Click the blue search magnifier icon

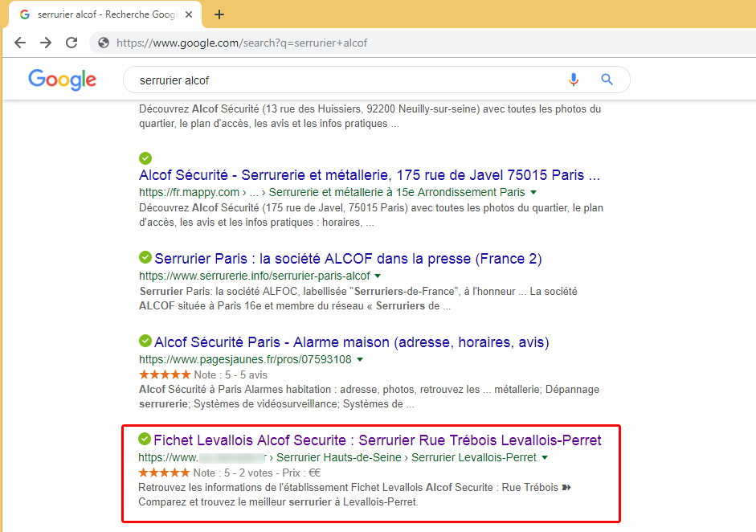tap(607, 80)
